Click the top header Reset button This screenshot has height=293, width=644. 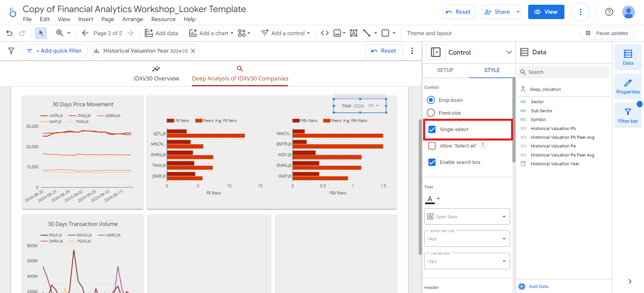click(458, 12)
